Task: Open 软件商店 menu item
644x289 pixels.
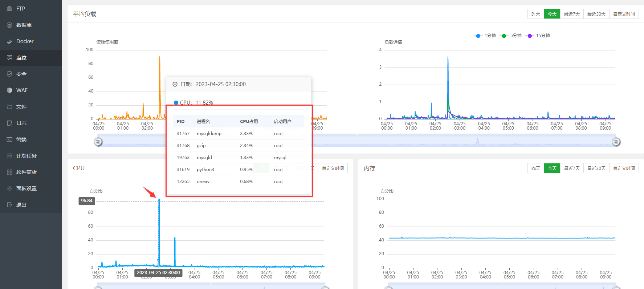Action: 31,172
